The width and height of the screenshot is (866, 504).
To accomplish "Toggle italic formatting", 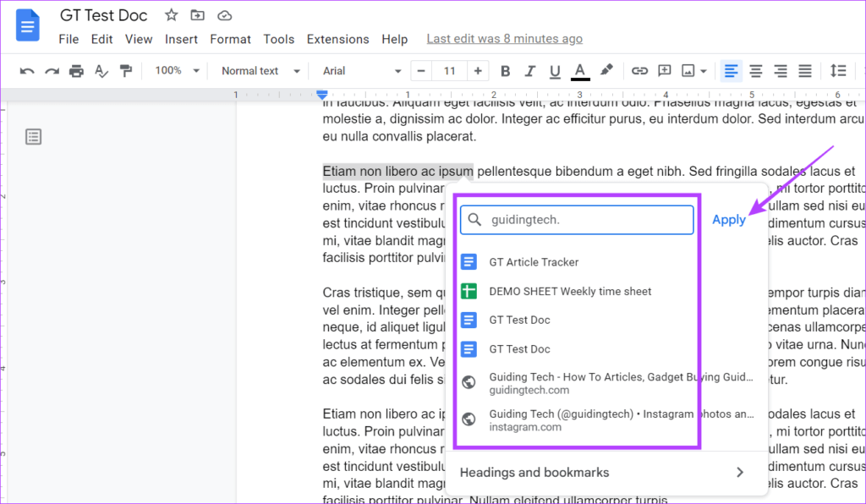I will 530,71.
